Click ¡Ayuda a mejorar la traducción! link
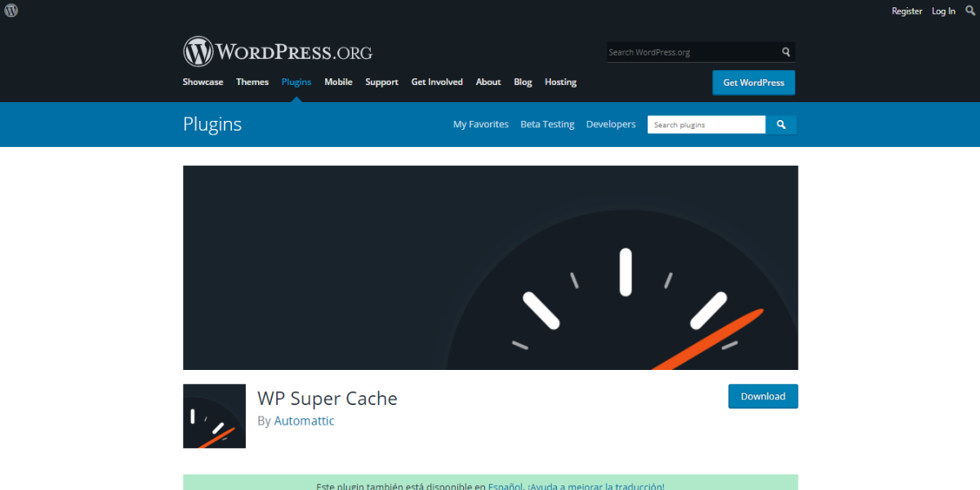 596,486
